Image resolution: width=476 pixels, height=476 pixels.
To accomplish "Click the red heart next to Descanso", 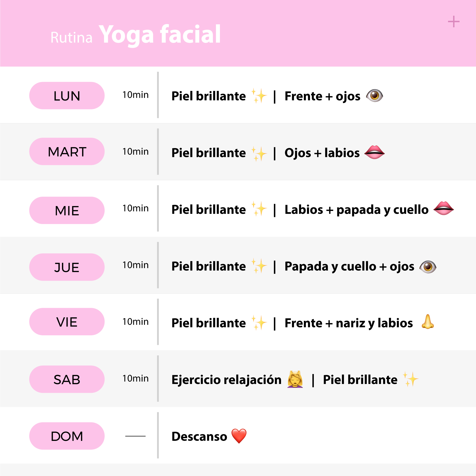I will tap(239, 436).
